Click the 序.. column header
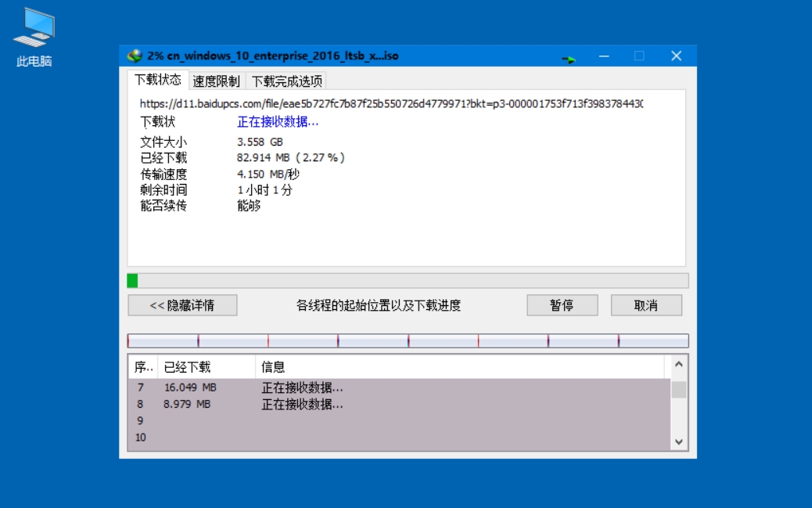The image size is (812, 508). pyautogui.click(x=143, y=368)
